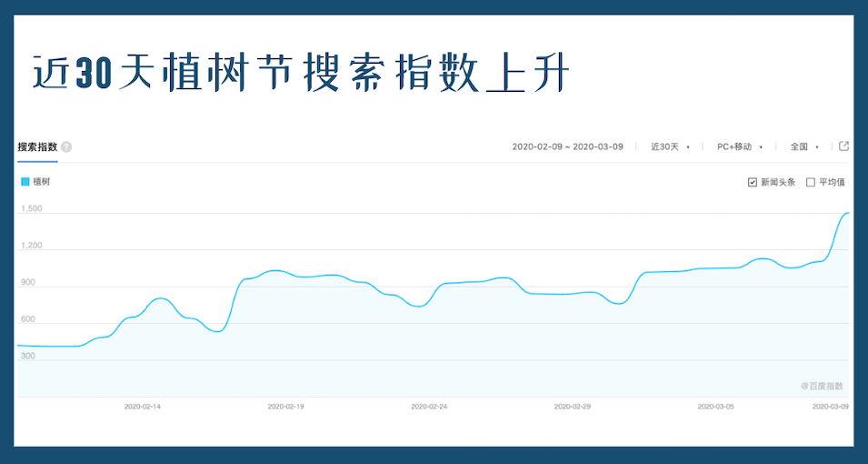868x464 pixels.
Task: Click the 2020-03-09 axis date label
Action: coord(831,407)
